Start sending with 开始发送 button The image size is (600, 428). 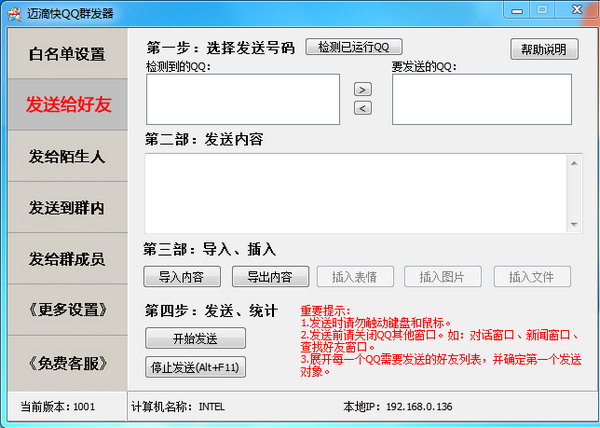[x=195, y=338]
